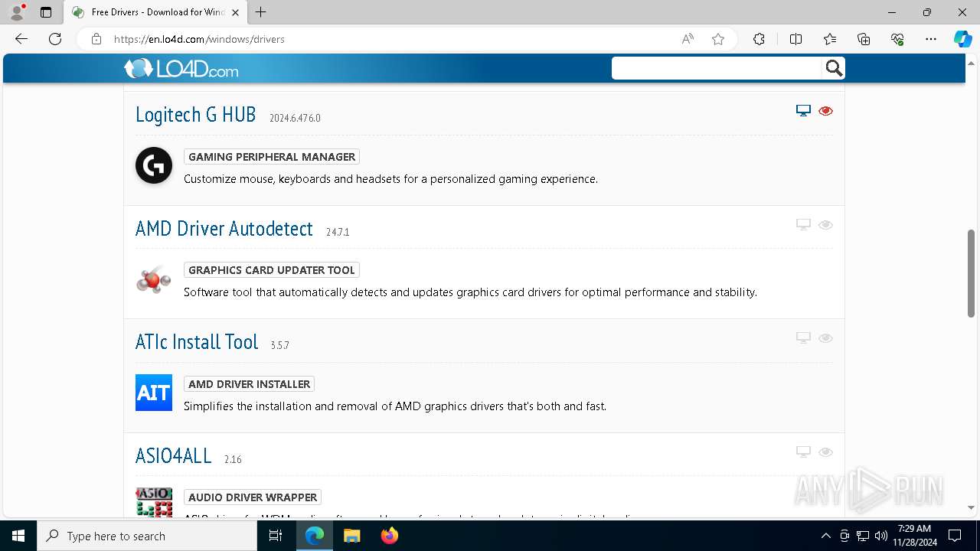Click the scrollbar down arrow
The image size is (980, 551).
click(971, 507)
